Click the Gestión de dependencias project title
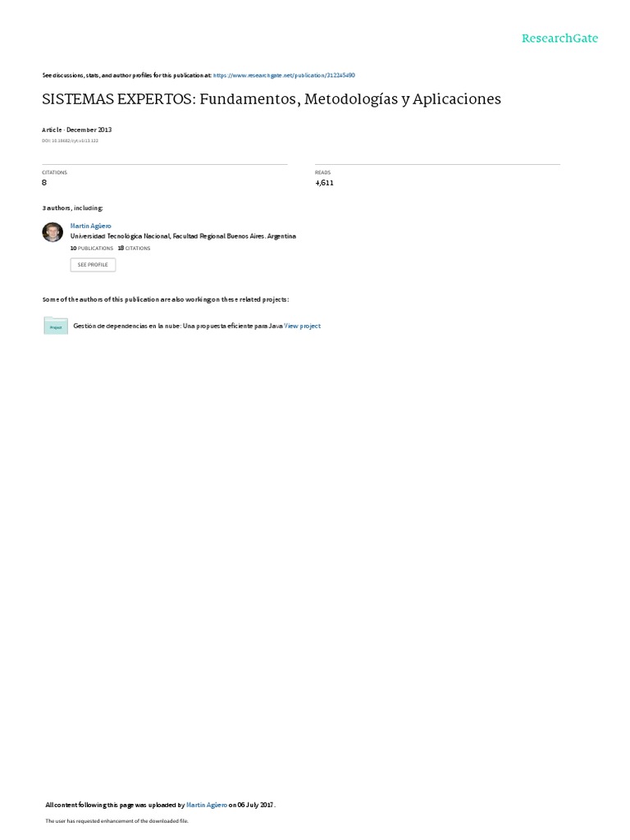 (x=178, y=326)
